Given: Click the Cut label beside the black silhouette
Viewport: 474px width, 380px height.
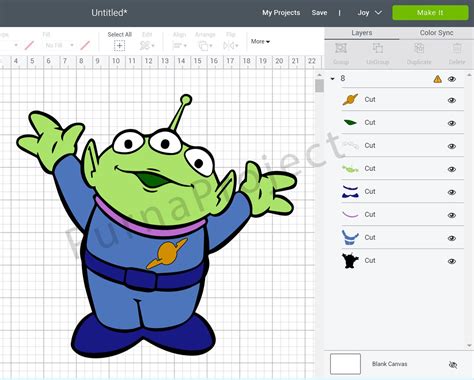Looking at the screenshot, I should [x=370, y=260].
